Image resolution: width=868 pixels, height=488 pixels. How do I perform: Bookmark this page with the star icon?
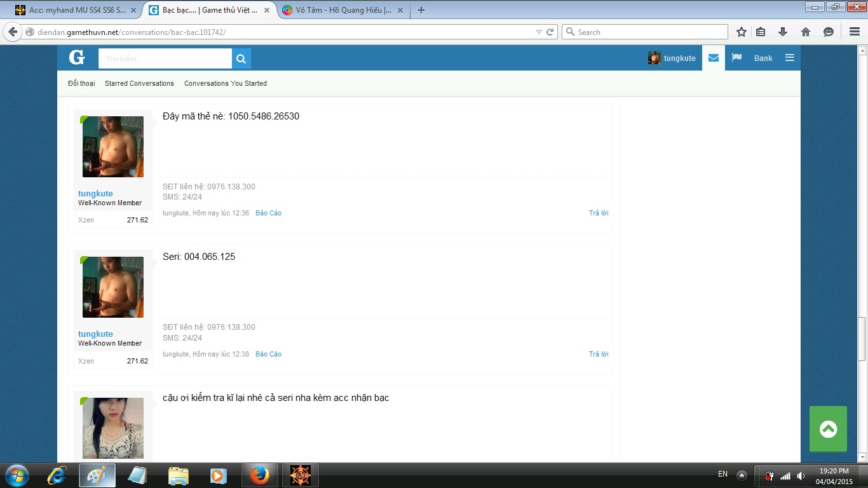pyautogui.click(x=741, y=32)
